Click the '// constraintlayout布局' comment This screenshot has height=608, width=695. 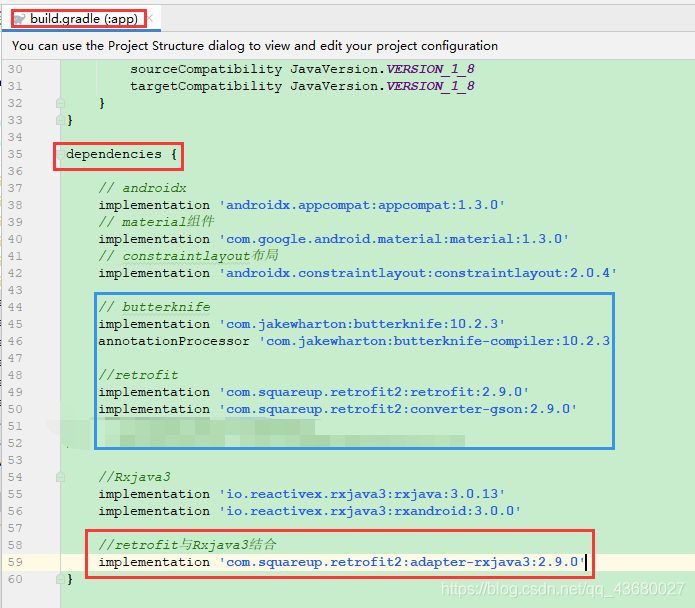(188, 256)
